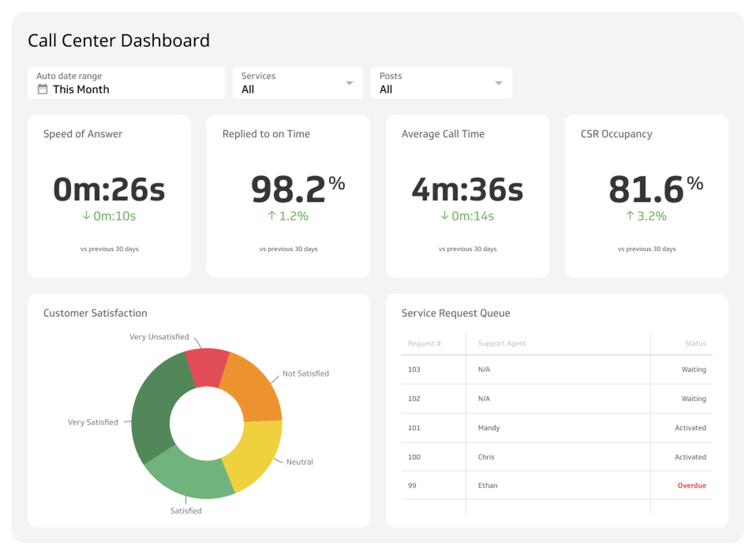Click the down-trend arrow under Average Call Time
The image size is (756, 555).
coord(444,216)
